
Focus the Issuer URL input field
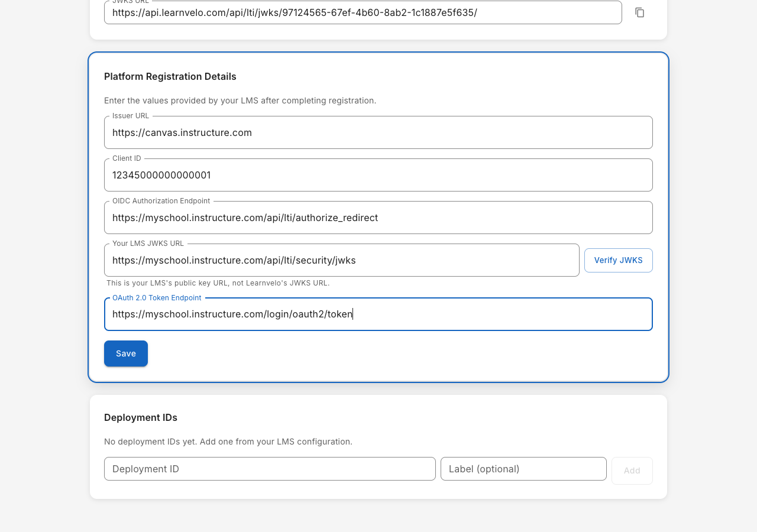coord(378,133)
